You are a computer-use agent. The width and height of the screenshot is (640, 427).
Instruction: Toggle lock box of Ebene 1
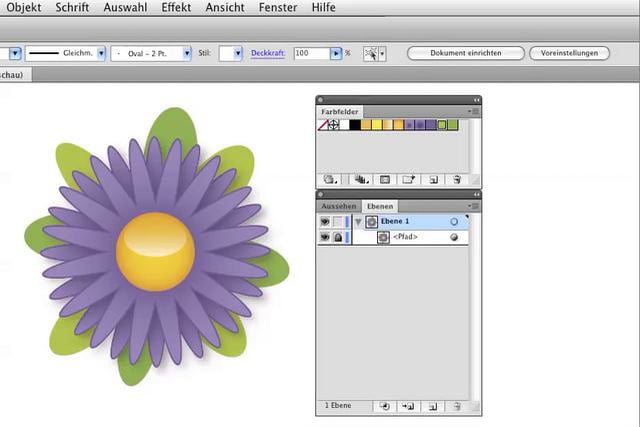(x=338, y=222)
